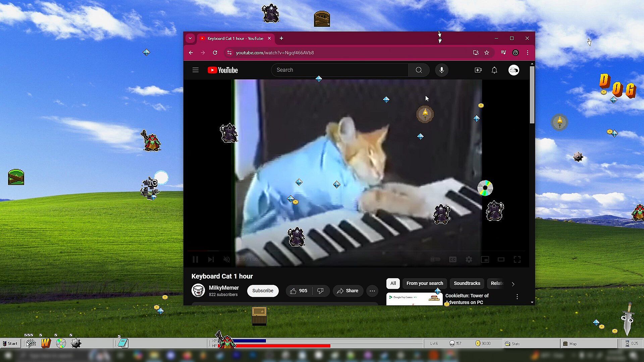Viewport: 644px width, 362px height.
Task: Open video settings gear icon
Action: tap(469, 259)
